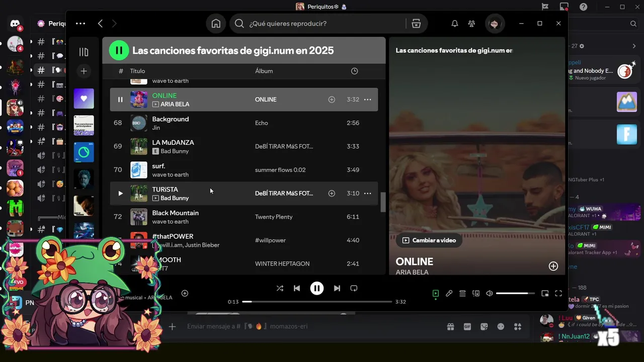Add ONLINE to Liked Songs

point(332,100)
